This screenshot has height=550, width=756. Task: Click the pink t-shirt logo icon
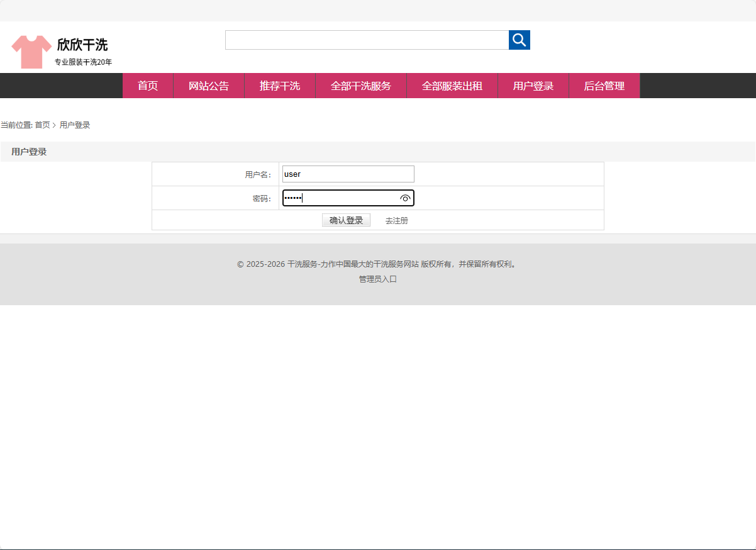click(30, 48)
